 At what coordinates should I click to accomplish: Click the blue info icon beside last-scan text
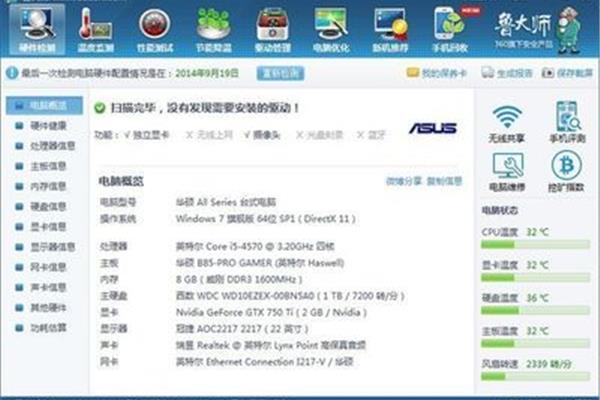click(x=12, y=72)
